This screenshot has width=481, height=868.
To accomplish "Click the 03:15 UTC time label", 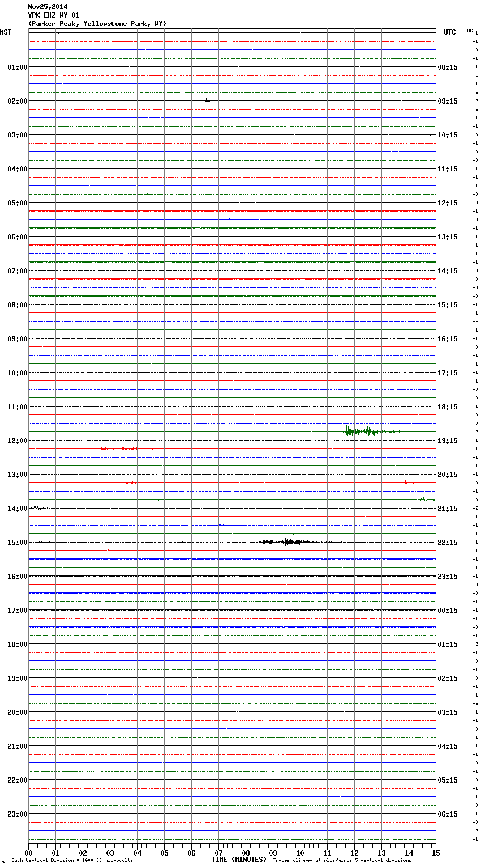I will click(x=448, y=712).
